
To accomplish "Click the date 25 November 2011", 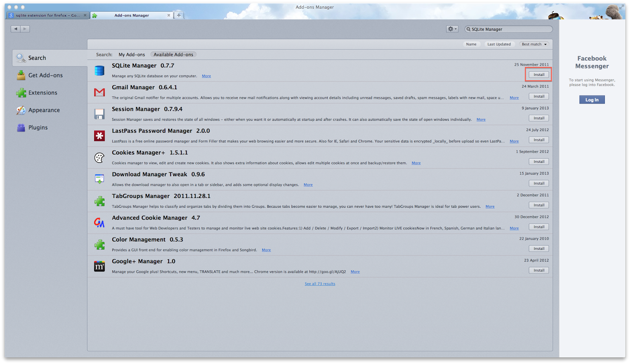I will pyautogui.click(x=531, y=65).
